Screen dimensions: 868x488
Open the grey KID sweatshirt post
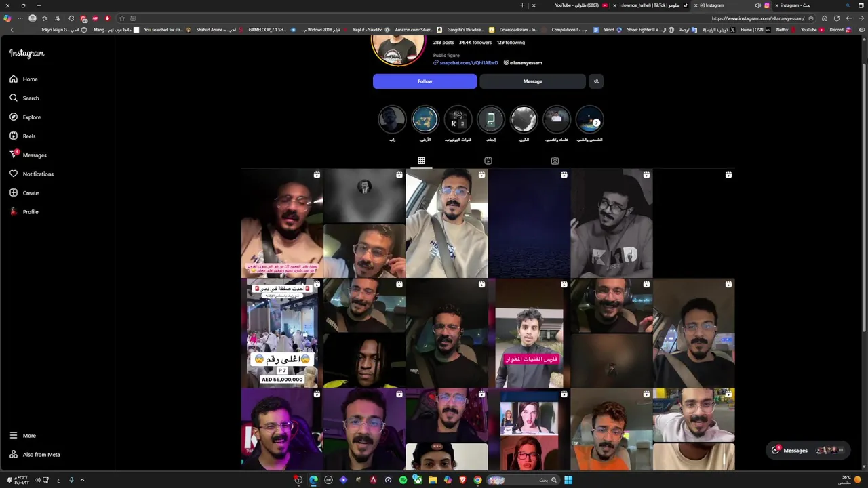pyautogui.click(x=611, y=223)
